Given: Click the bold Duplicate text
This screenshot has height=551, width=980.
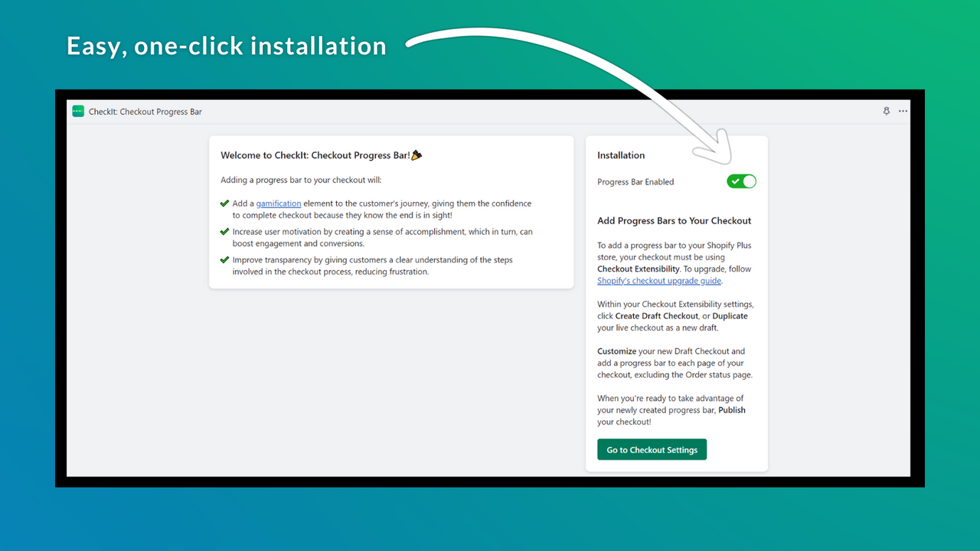Looking at the screenshot, I should (x=730, y=316).
